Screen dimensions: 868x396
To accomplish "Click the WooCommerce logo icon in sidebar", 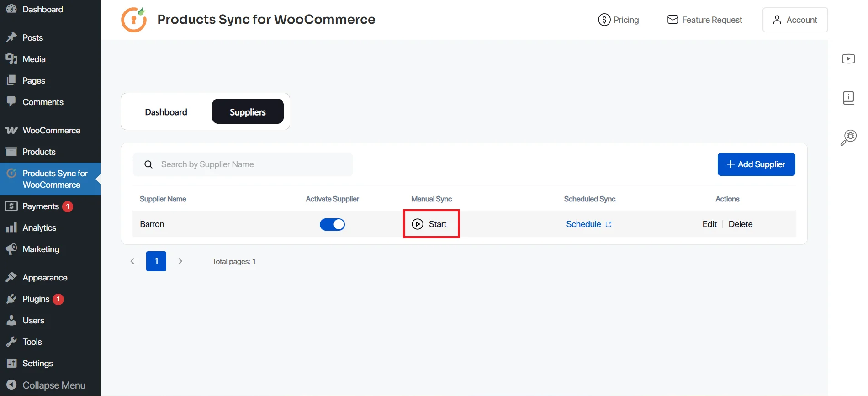I will [x=11, y=130].
